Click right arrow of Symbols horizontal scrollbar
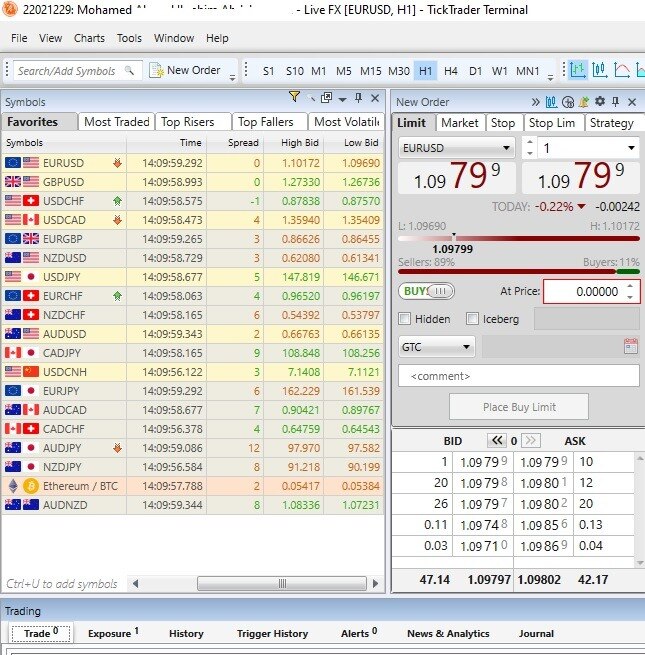Image resolution: width=645 pixels, height=655 pixels. coord(376,583)
